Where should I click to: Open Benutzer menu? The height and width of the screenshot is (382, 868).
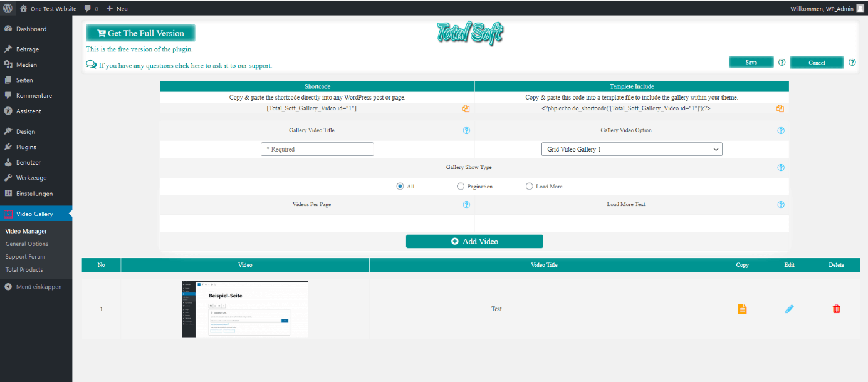[36, 162]
